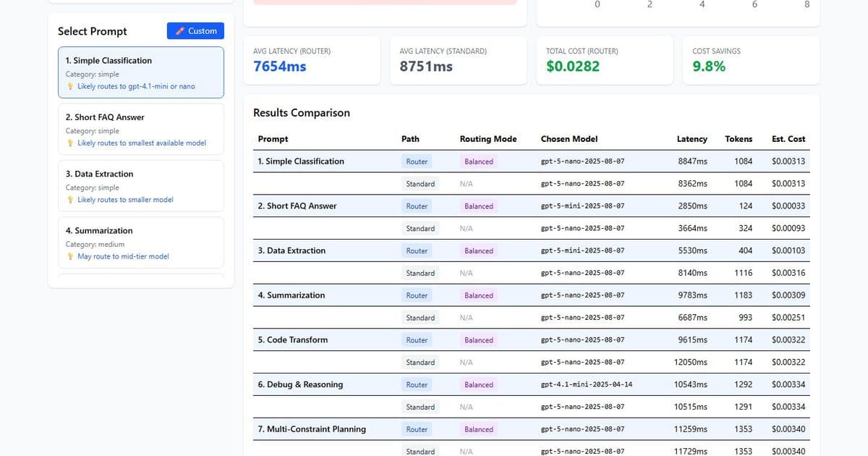The width and height of the screenshot is (868, 456).
Task: Open the Custom prompt editor
Action: point(195,30)
